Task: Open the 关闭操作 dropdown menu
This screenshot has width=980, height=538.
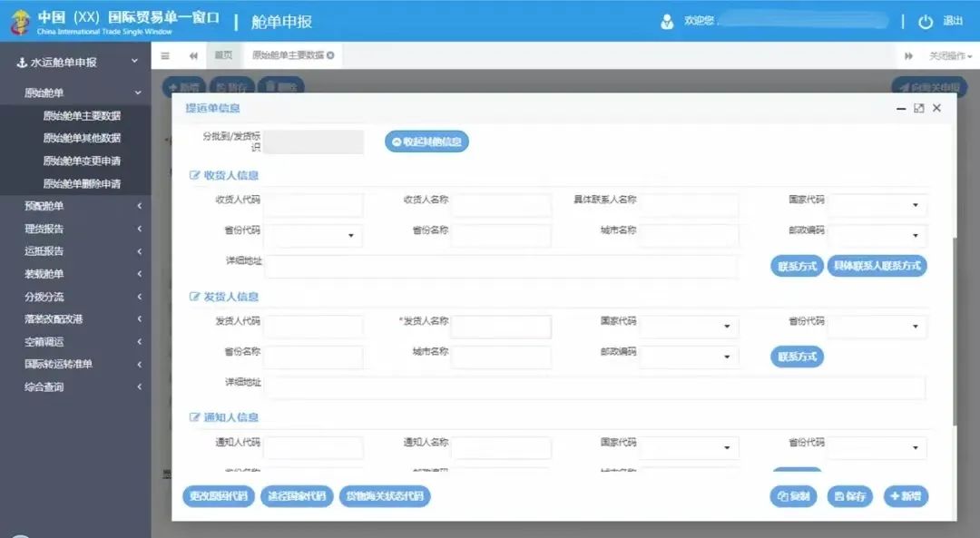Action: pyautogui.click(x=950, y=56)
